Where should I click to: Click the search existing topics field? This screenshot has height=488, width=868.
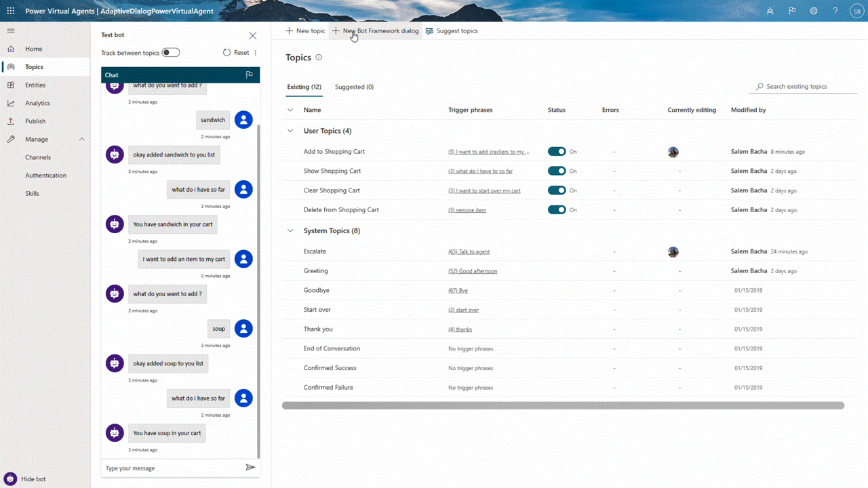(803, 86)
